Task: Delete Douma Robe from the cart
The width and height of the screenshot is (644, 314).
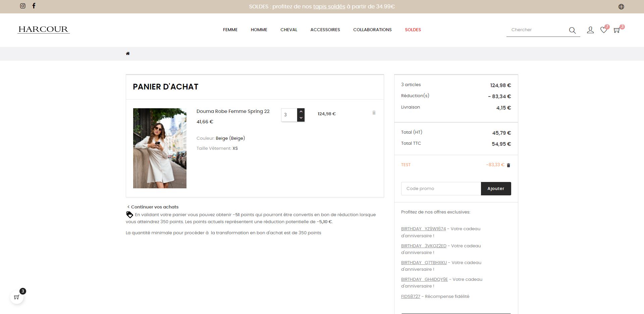Action: [x=374, y=113]
